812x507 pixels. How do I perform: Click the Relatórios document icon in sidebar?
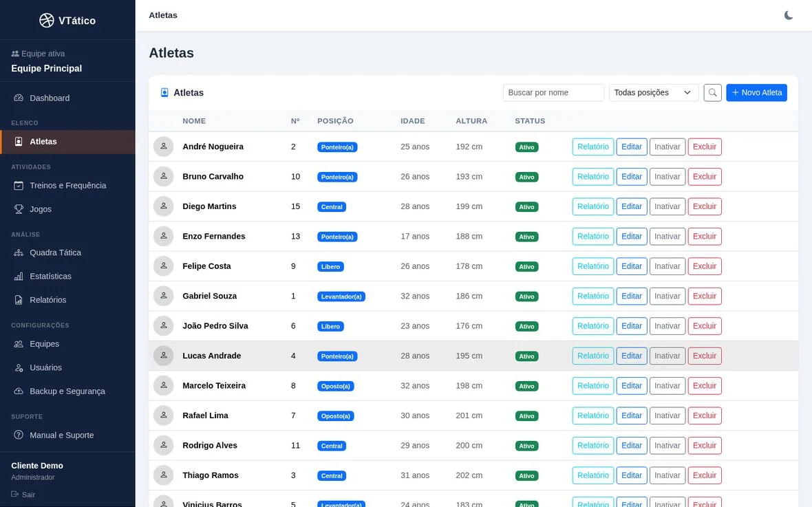(x=19, y=300)
